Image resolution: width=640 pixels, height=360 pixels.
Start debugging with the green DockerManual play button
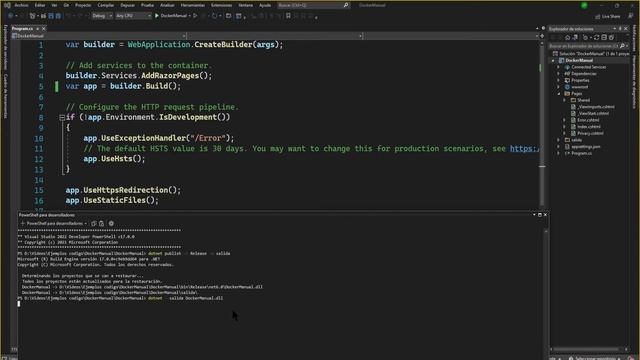point(171,16)
